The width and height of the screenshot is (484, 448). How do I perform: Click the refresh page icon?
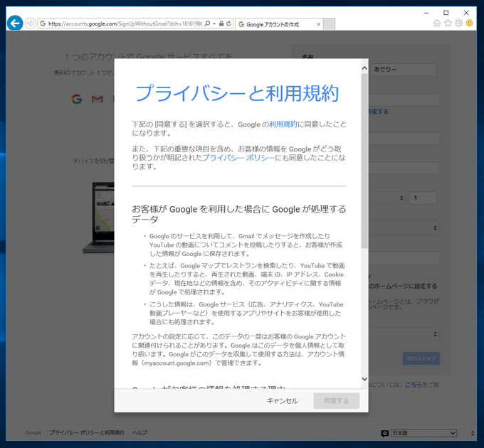coord(228,23)
